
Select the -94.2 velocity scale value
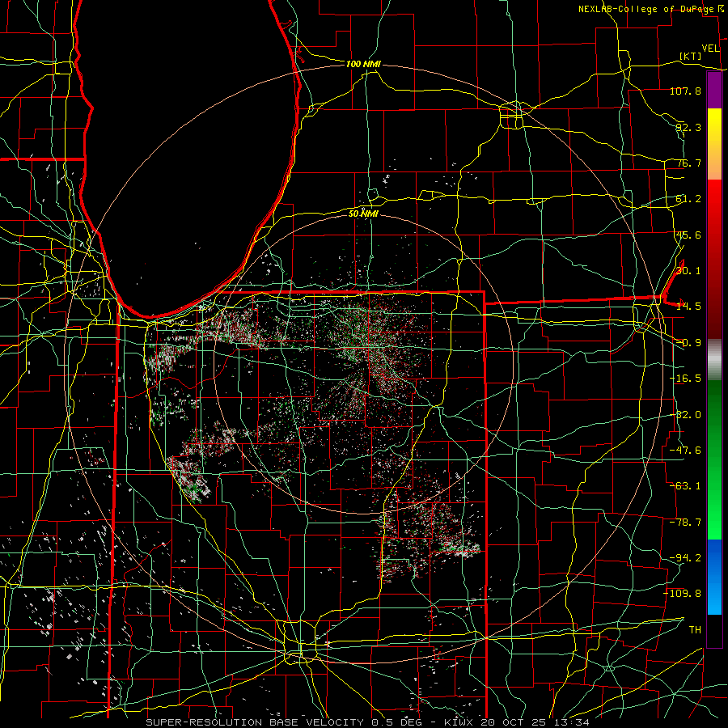[685, 558]
